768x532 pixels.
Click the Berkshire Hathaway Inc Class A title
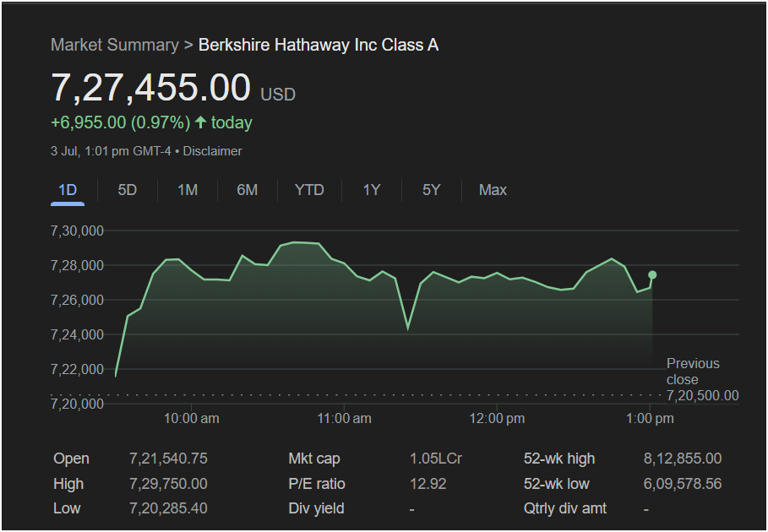pos(319,45)
